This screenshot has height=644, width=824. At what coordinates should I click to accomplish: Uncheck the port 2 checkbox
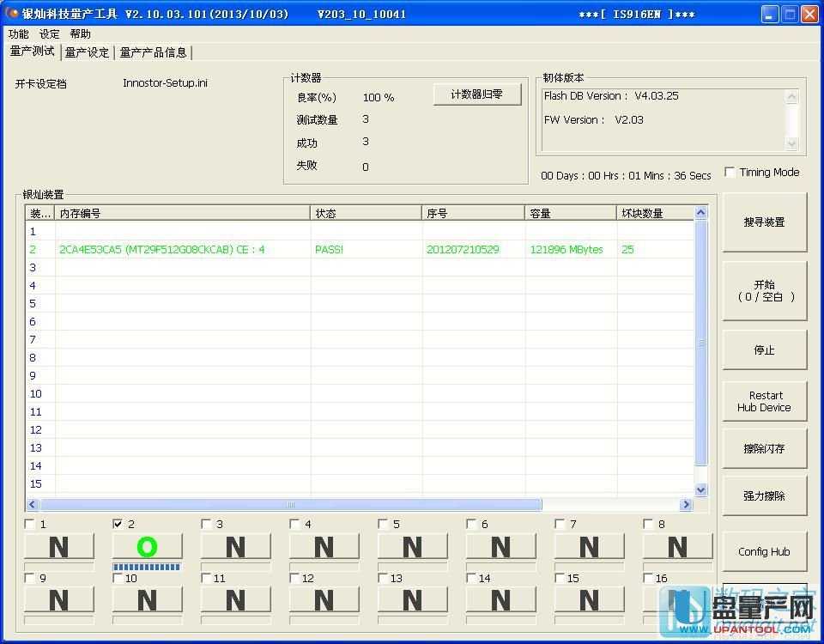pos(118,524)
